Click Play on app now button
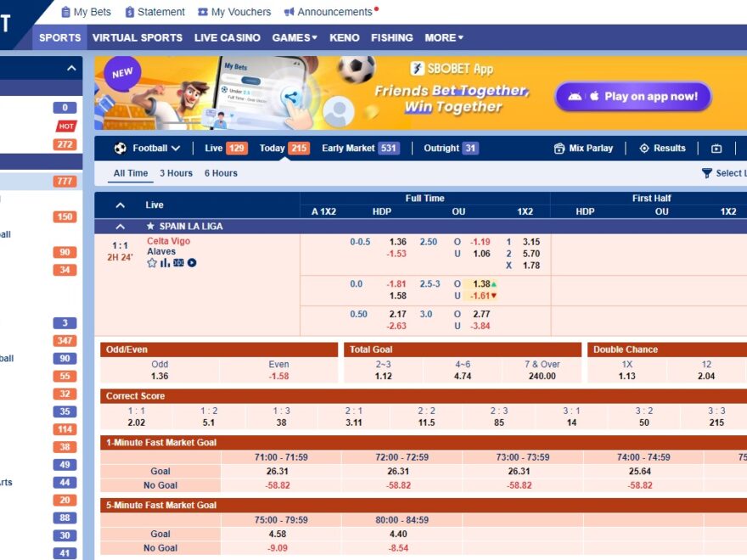 pyautogui.click(x=633, y=97)
